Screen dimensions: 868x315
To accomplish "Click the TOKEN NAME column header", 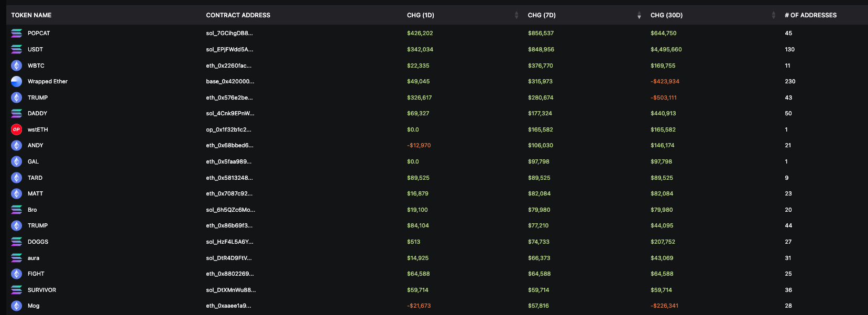I will pyautogui.click(x=31, y=15).
